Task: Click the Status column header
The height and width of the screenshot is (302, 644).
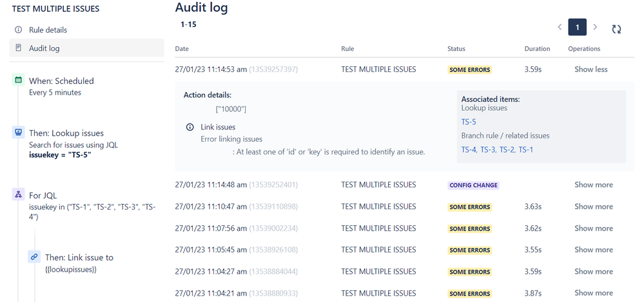Action: 456,48
